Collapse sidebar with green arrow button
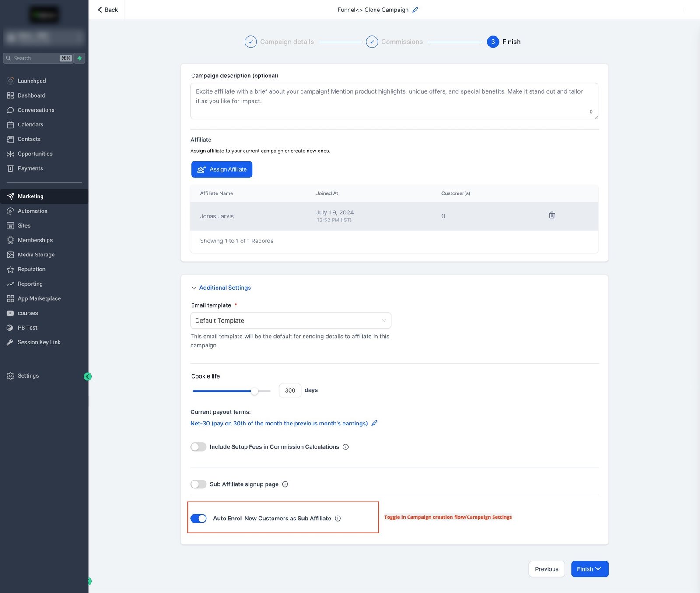The width and height of the screenshot is (700, 593). 87,377
